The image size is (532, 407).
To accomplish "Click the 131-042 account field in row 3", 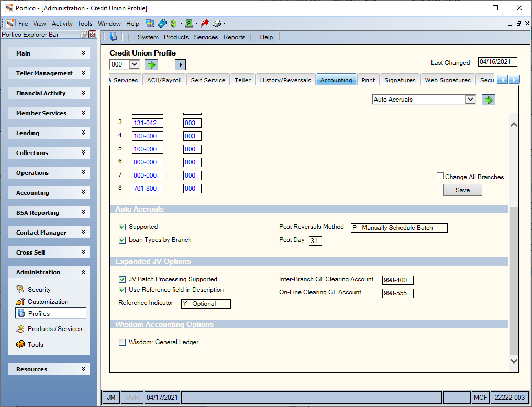I will 148,123.
